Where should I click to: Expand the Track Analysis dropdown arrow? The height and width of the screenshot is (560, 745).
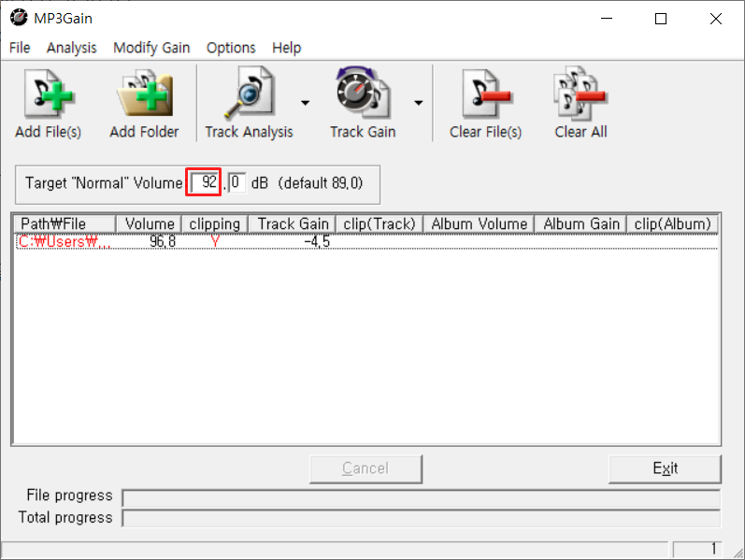(x=305, y=103)
